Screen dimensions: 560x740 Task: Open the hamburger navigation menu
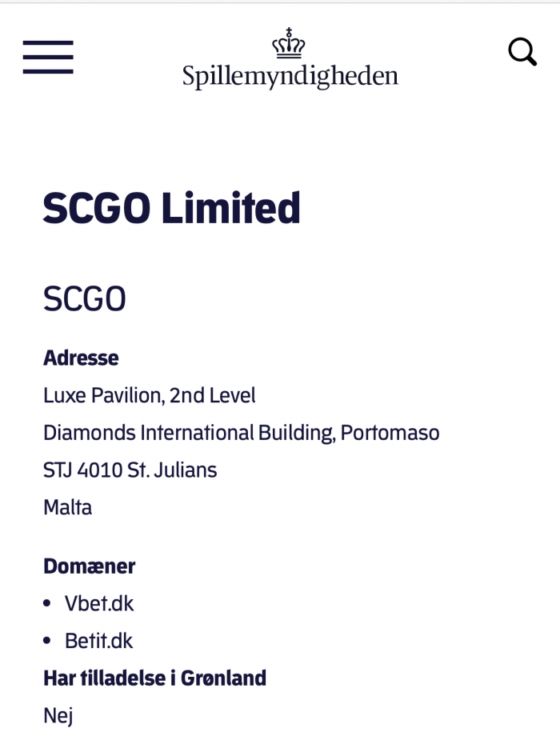pos(48,57)
